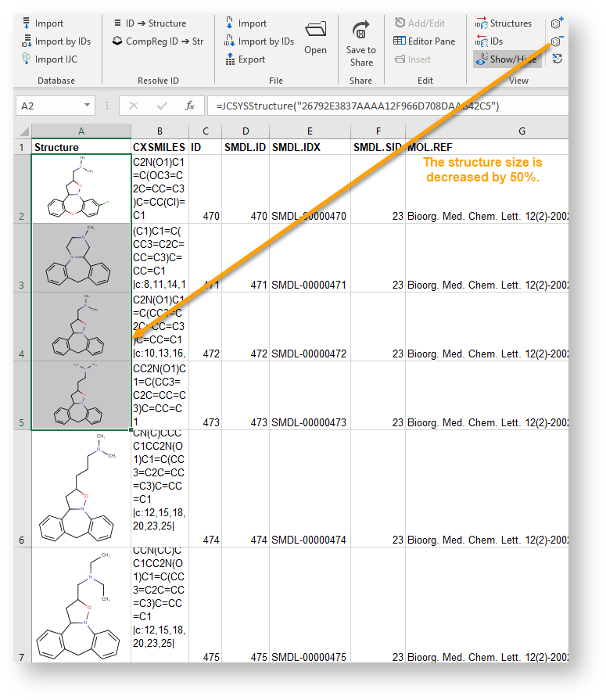The image size is (606, 700).
Task: Click refresh structures icon in View
Action: (557, 59)
